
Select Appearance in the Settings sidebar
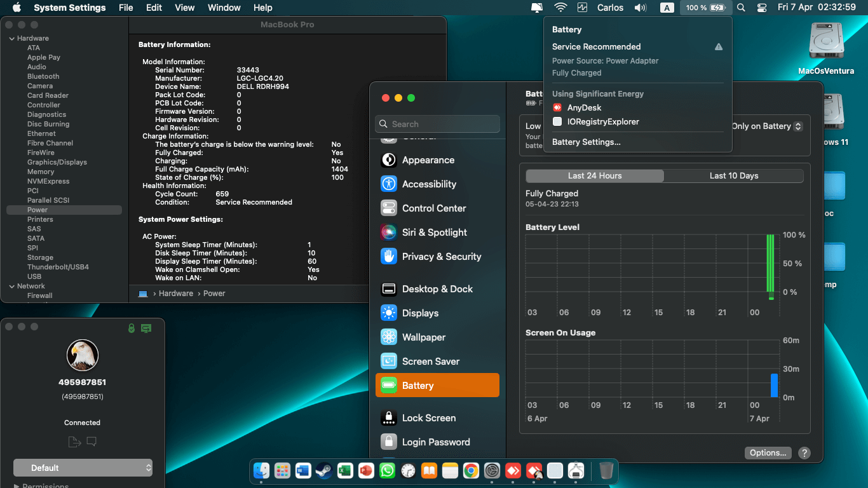point(438,160)
